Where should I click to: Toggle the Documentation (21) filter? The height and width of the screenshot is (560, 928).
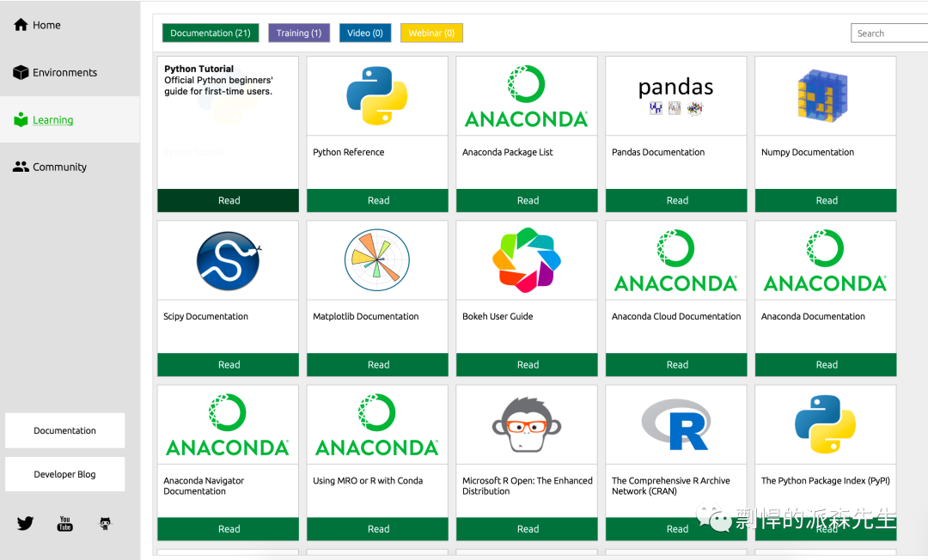click(211, 33)
